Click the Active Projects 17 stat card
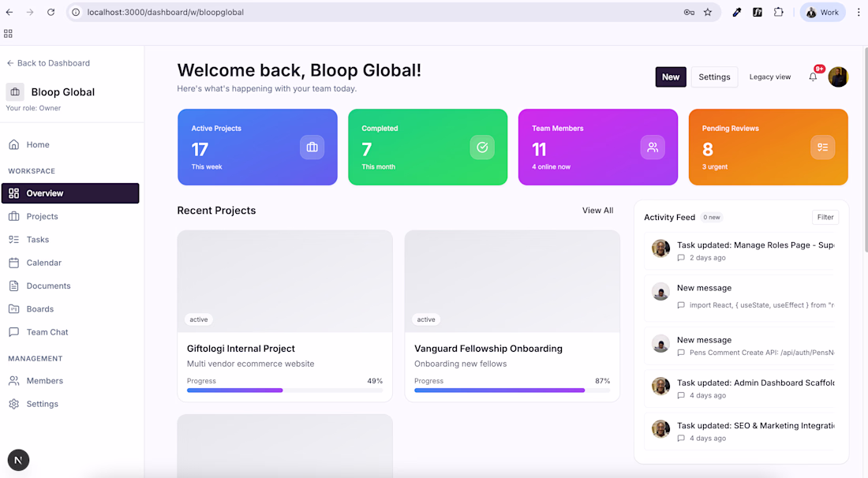The width and height of the screenshot is (868, 478). pyautogui.click(x=257, y=148)
